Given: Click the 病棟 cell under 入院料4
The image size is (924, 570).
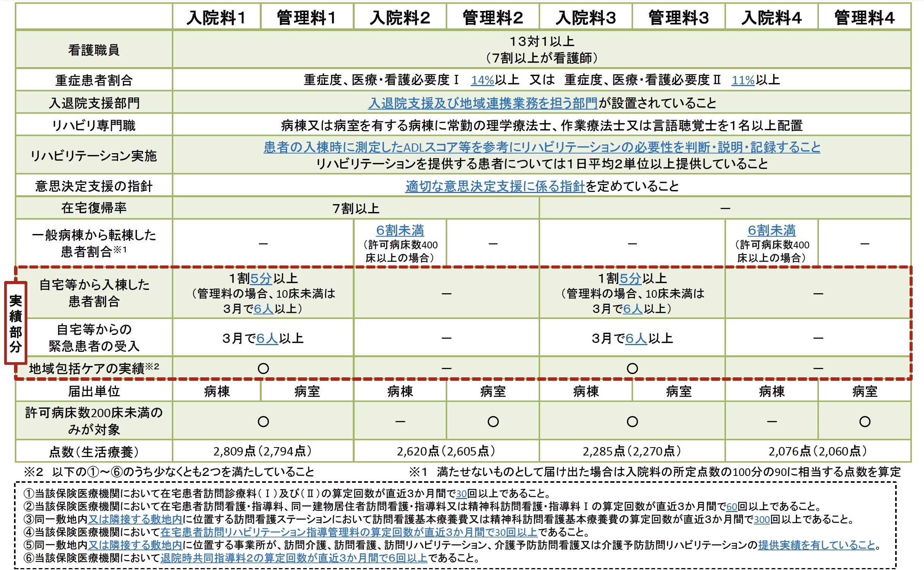Looking at the screenshot, I should tap(772, 391).
